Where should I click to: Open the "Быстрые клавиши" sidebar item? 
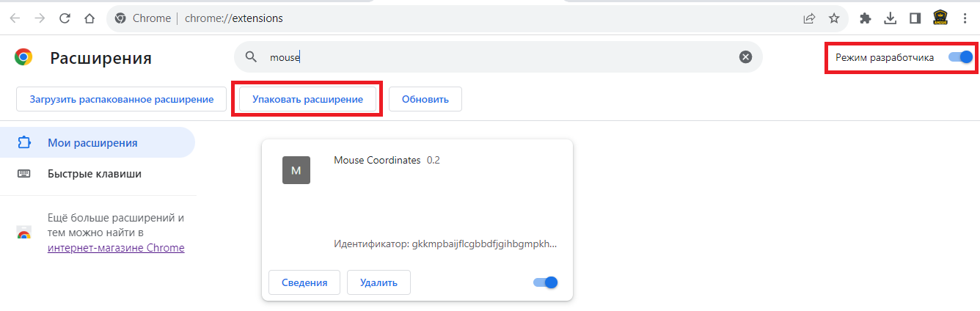click(x=94, y=174)
